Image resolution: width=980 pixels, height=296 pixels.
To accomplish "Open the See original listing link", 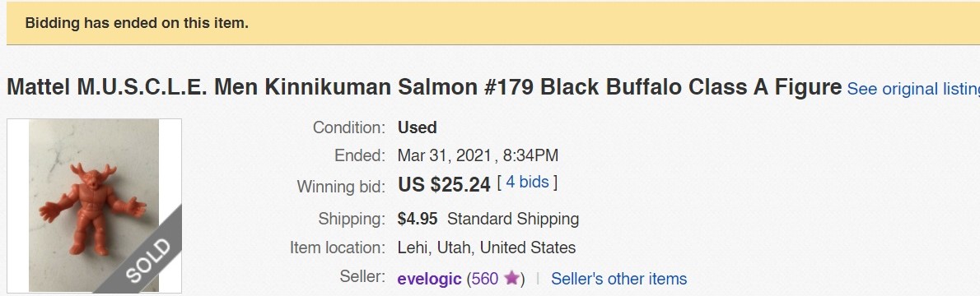I will (x=913, y=89).
